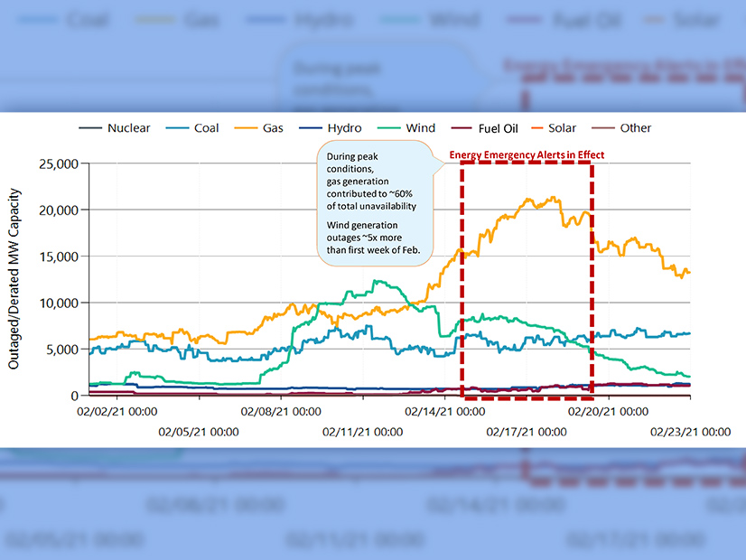This screenshot has width=746, height=560.
Task: Click the 02/23/21 00:00 x-axis date
Action: [691, 432]
